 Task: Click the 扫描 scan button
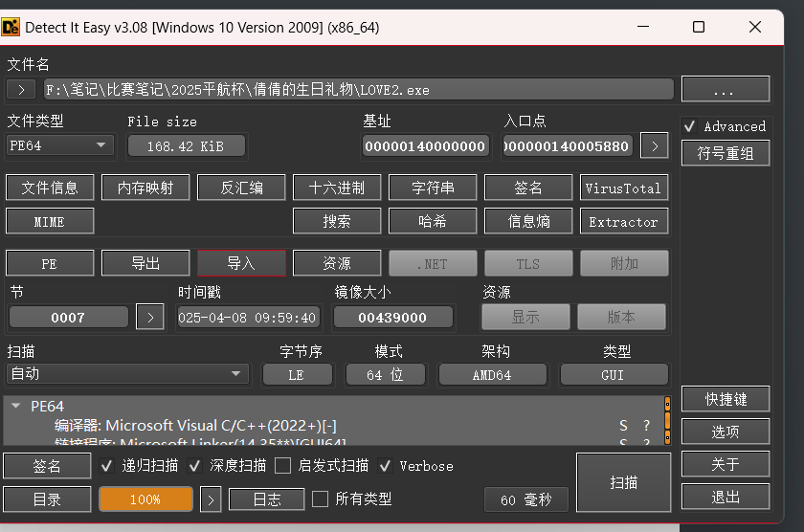[623, 483]
